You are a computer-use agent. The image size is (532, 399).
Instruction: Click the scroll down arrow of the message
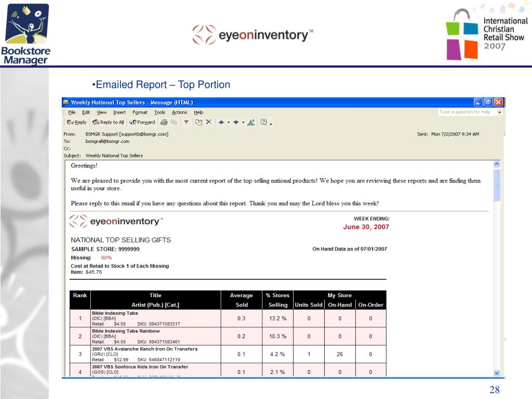(497, 373)
